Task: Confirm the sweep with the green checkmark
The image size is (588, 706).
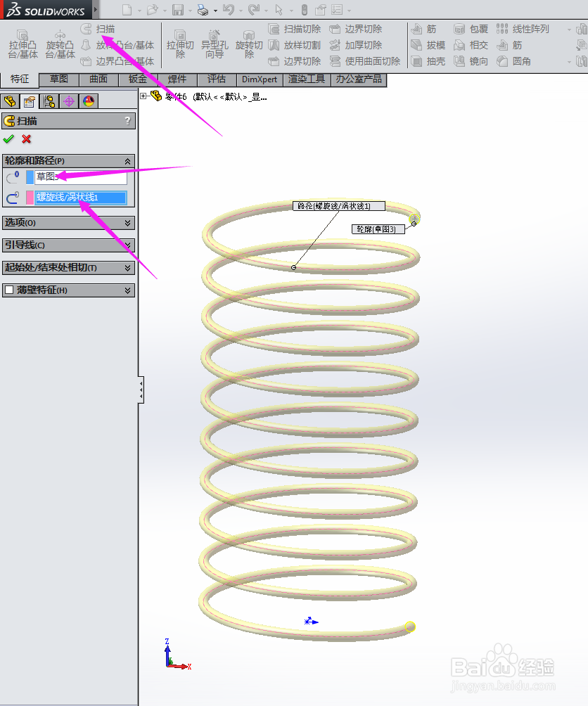Action: 9,139
